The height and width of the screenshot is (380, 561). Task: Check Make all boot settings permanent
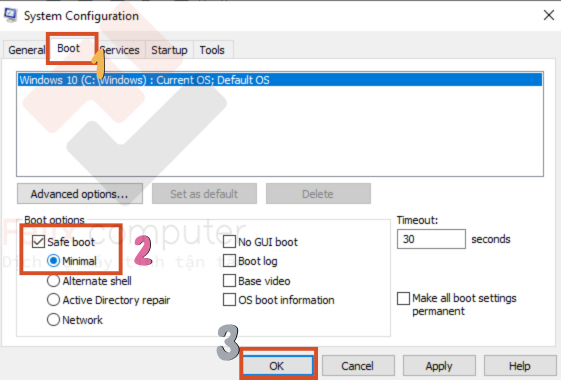(404, 298)
